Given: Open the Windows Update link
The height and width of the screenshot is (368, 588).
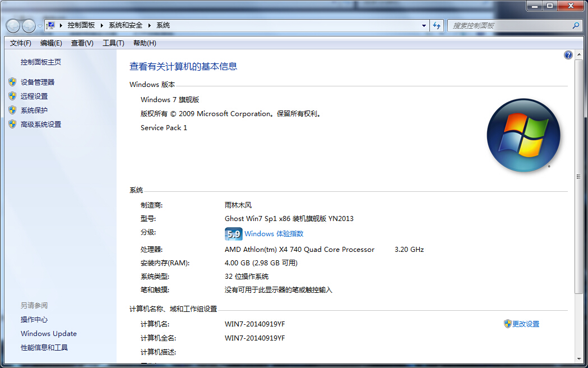Looking at the screenshot, I should (49, 333).
